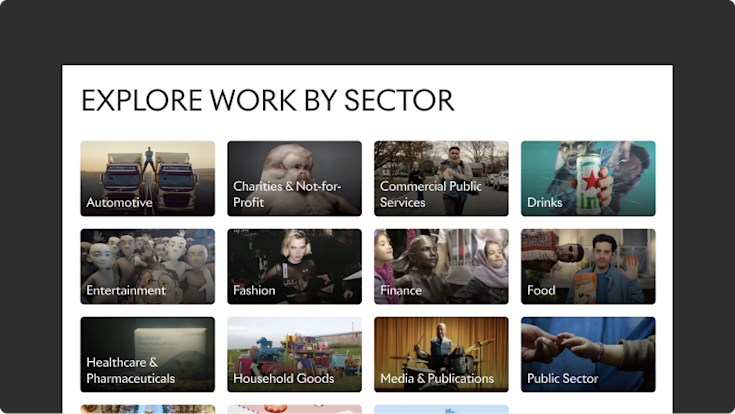Click the Automotive label text

tap(120, 203)
